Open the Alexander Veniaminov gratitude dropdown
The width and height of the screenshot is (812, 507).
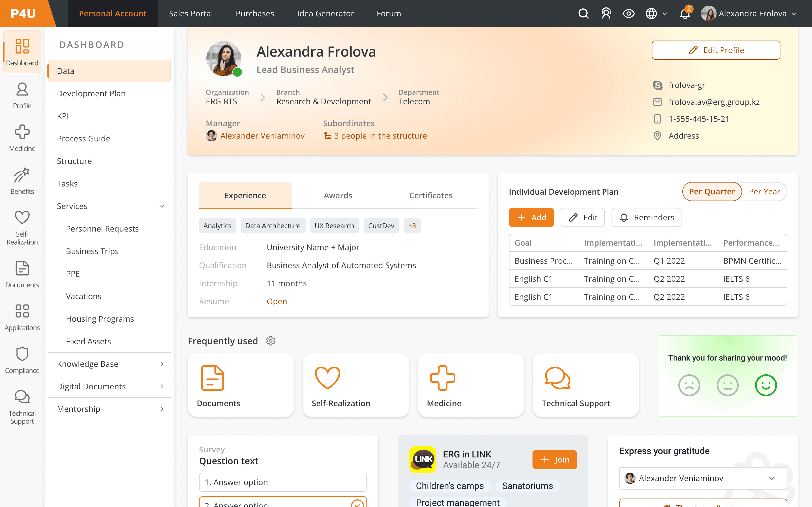click(x=703, y=478)
